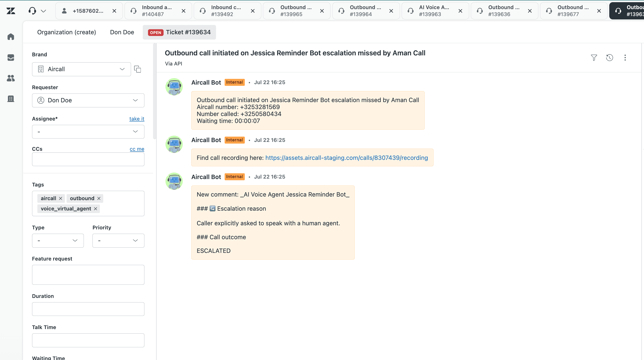Close the Inbound #139492 tab
This screenshot has width=644, height=360.
pyautogui.click(x=253, y=11)
